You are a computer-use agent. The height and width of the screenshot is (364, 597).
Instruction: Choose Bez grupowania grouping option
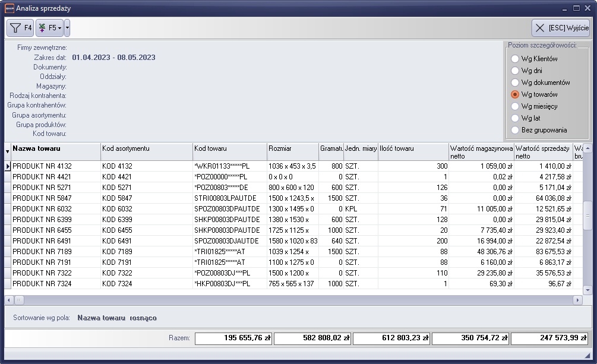515,130
